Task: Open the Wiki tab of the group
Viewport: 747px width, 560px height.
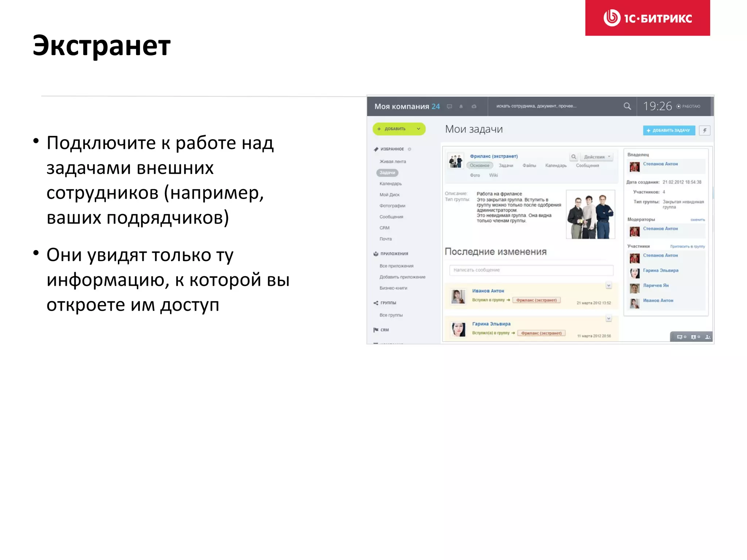Action: pos(493,175)
